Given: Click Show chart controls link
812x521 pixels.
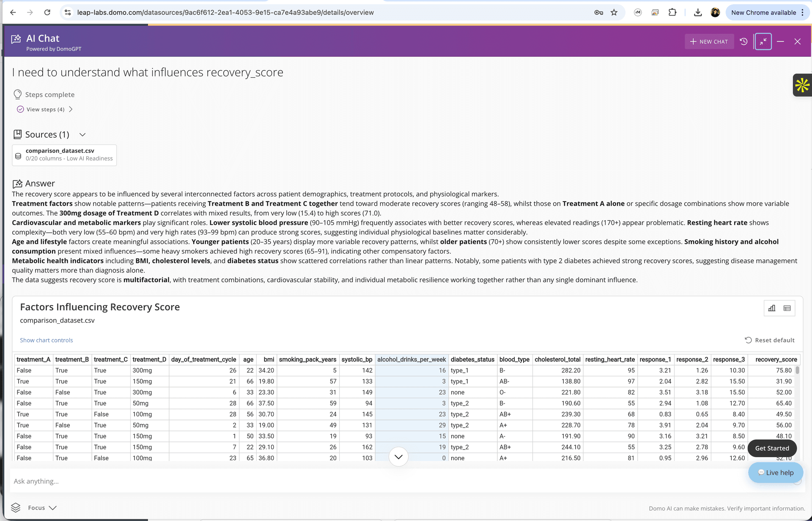Looking at the screenshot, I should pyautogui.click(x=47, y=340).
